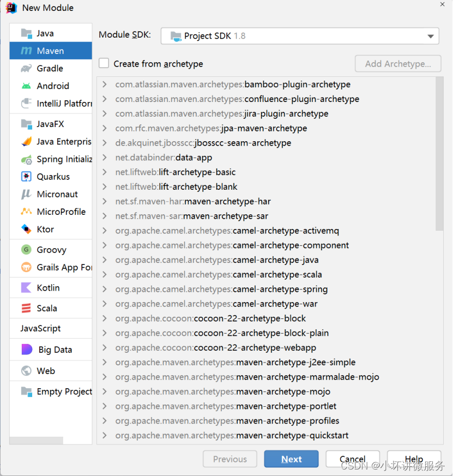The width and height of the screenshot is (453, 476).
Task: Close the New Module dialog
Action: (x=443, y=4)
